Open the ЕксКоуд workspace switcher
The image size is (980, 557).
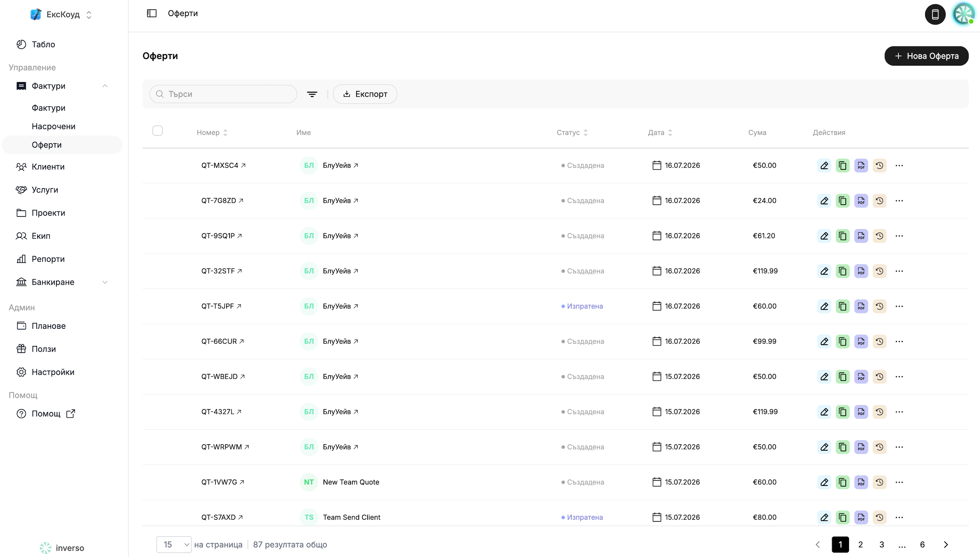[x=61, y=14]
